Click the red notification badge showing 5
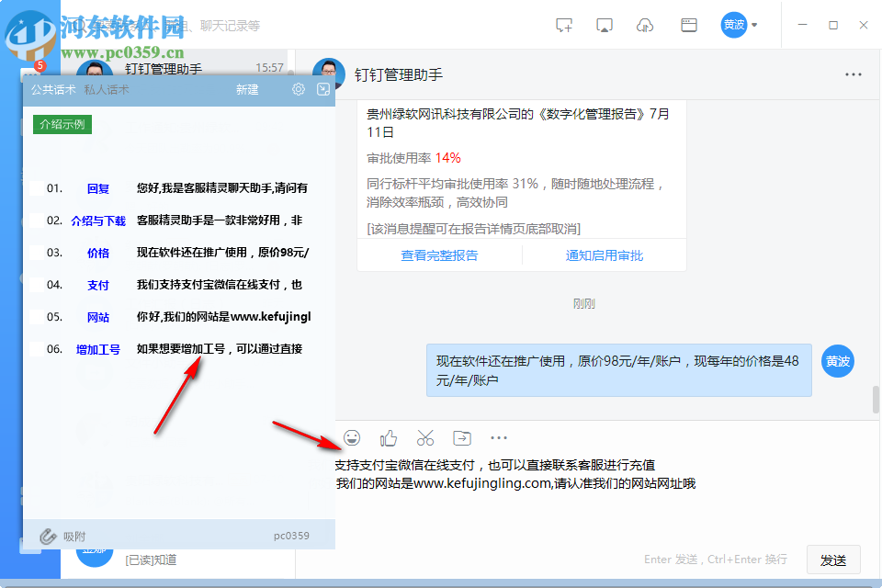Viewport: 882px width, 588px height. (x=40, y=65)
